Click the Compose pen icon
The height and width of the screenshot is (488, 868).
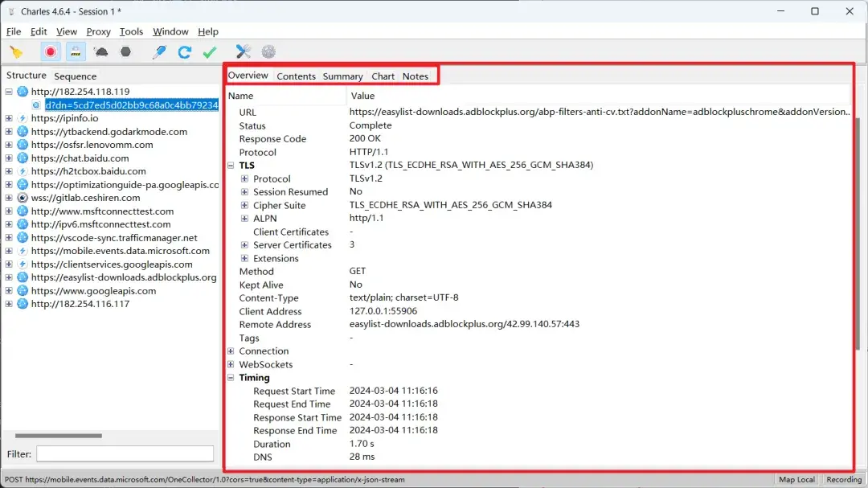[160, 52]
